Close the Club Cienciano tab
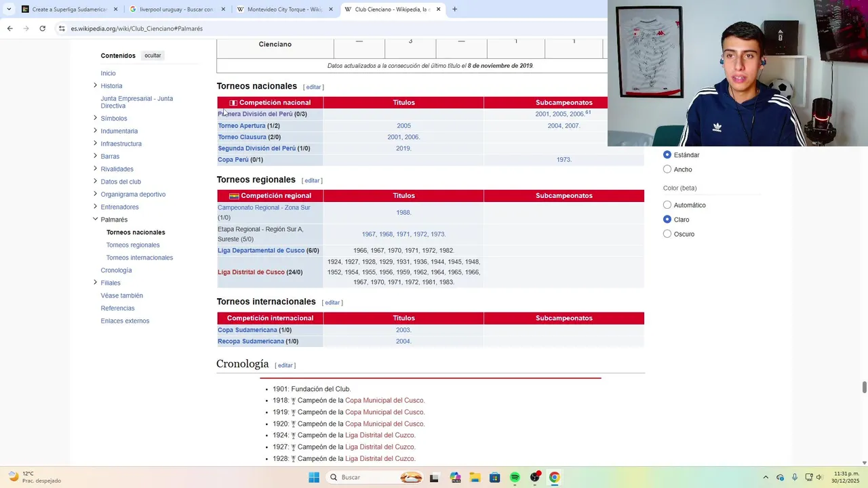 click(x=438, y=9)
